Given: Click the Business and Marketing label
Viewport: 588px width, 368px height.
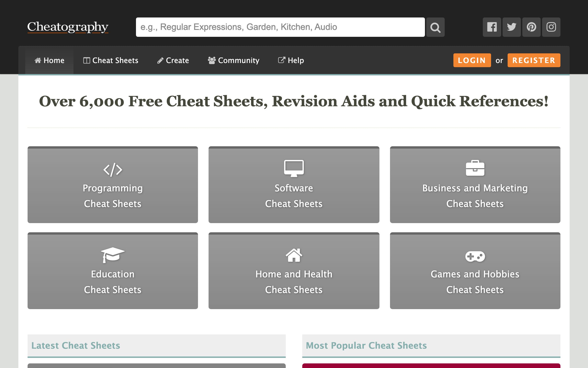Looking at the screenshot, I should 475,188.
